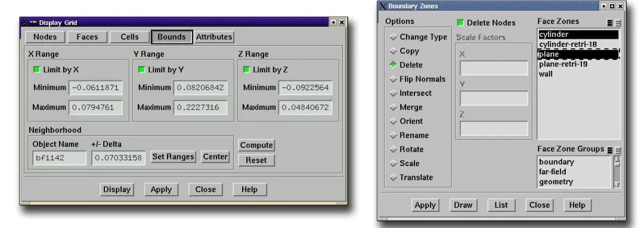Click deselect-all icon beside Face Zone Groups
644x228 pixels.
click(x=618, y=151)
